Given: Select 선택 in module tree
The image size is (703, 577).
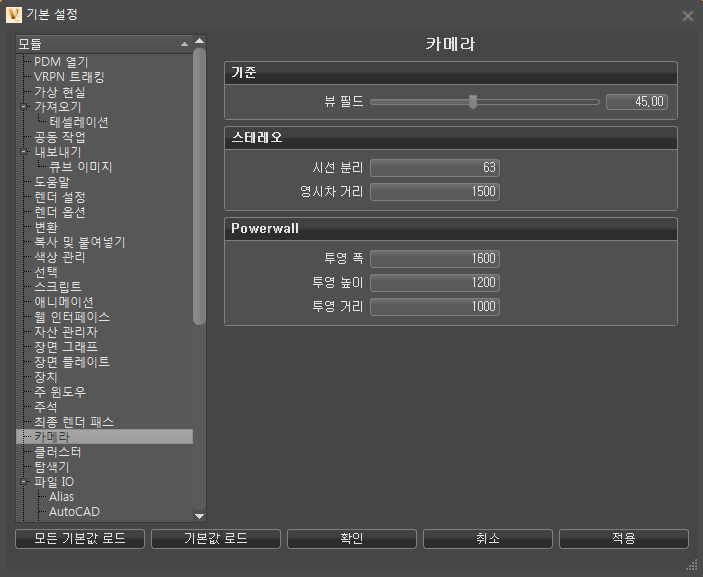Looking at the screenshot, I should (46, 272).
